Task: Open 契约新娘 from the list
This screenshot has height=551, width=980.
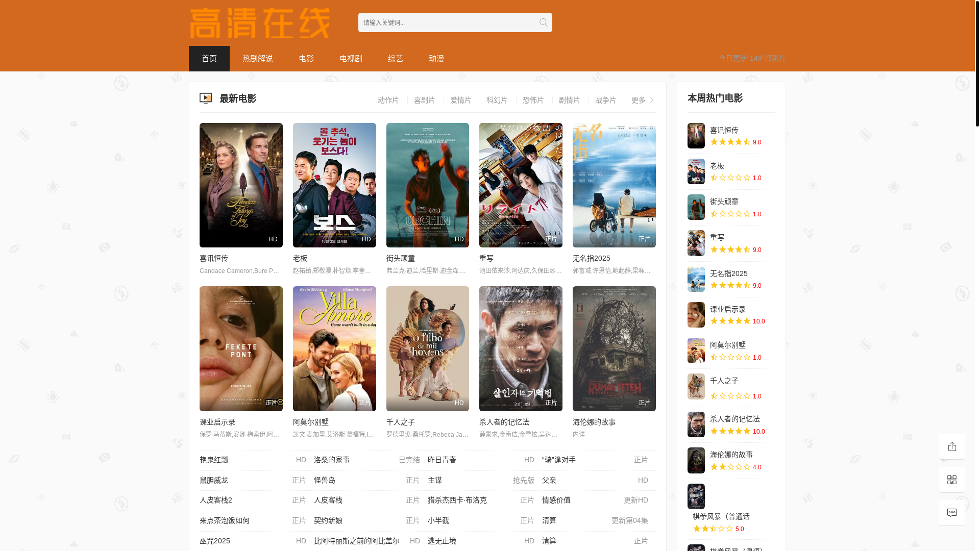Action: [328, 520]
